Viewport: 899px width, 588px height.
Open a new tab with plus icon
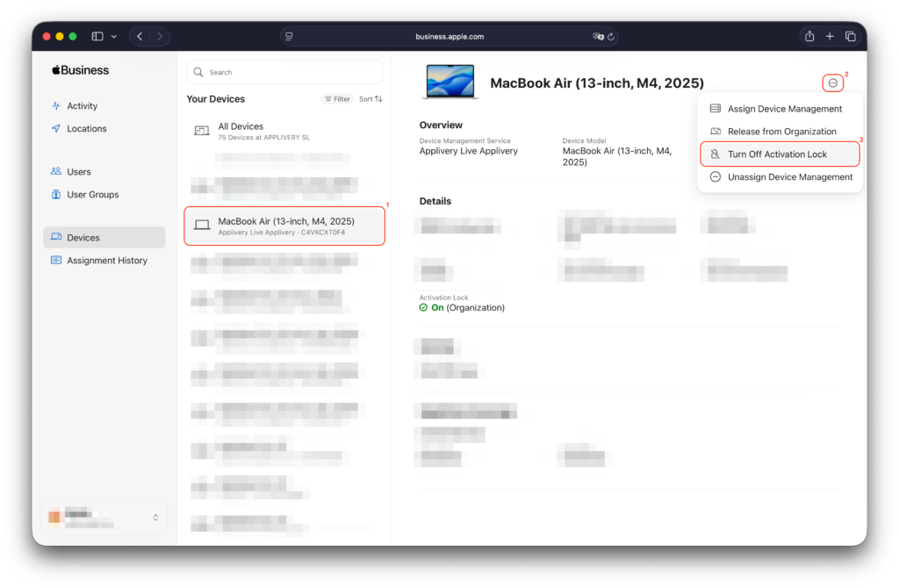[830, 36]
